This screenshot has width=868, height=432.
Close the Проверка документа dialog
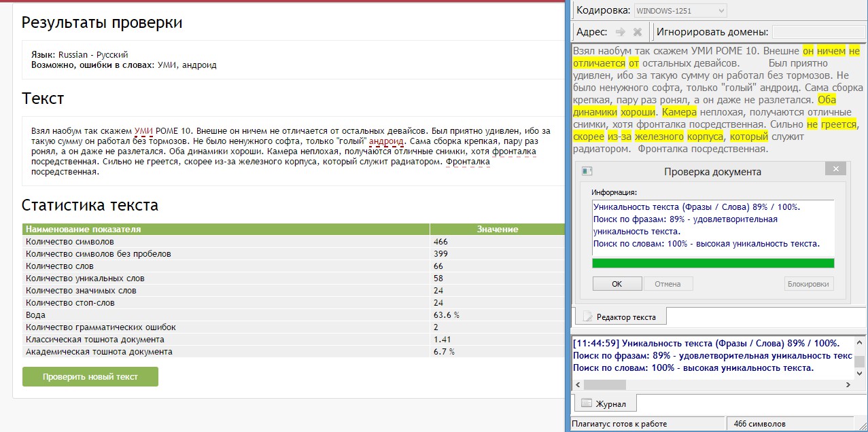[835, 169]
